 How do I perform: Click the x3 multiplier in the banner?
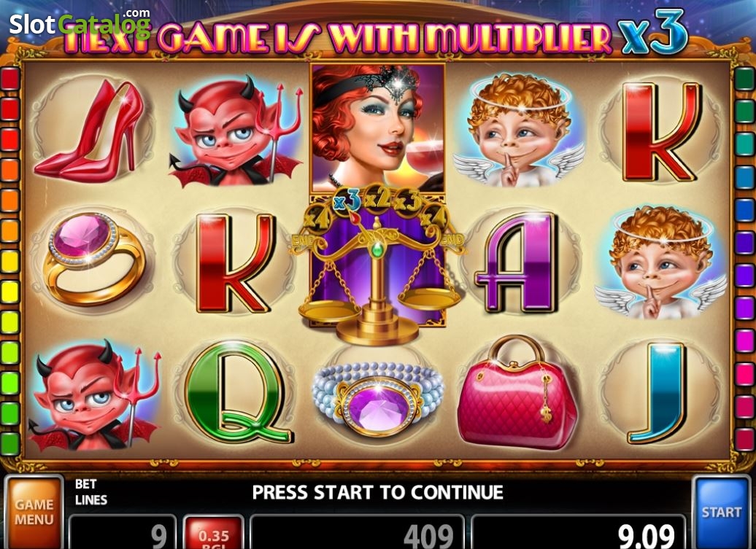pos(655,33)
